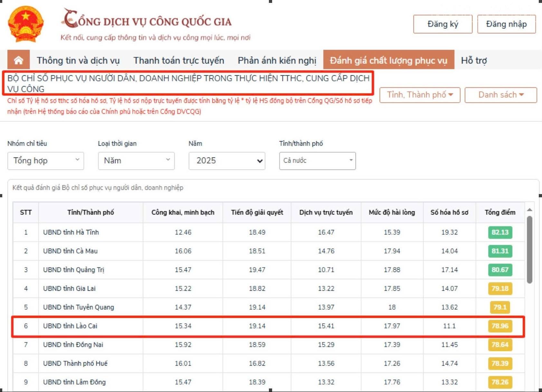The width and height of the screenshot is (542, 392).
Task: Select the UBND tỉnh Lào Cai row
Action: click(268, 326)
